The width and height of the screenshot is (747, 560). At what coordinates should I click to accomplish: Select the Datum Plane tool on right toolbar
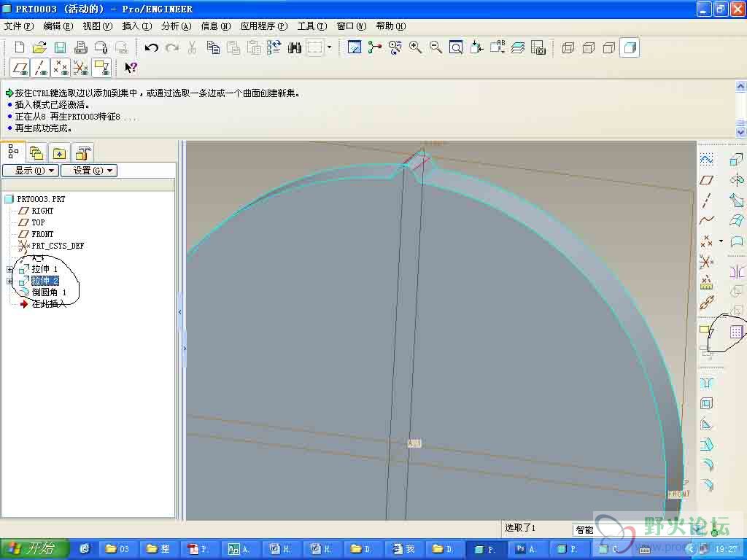click(x=706, y=180)
